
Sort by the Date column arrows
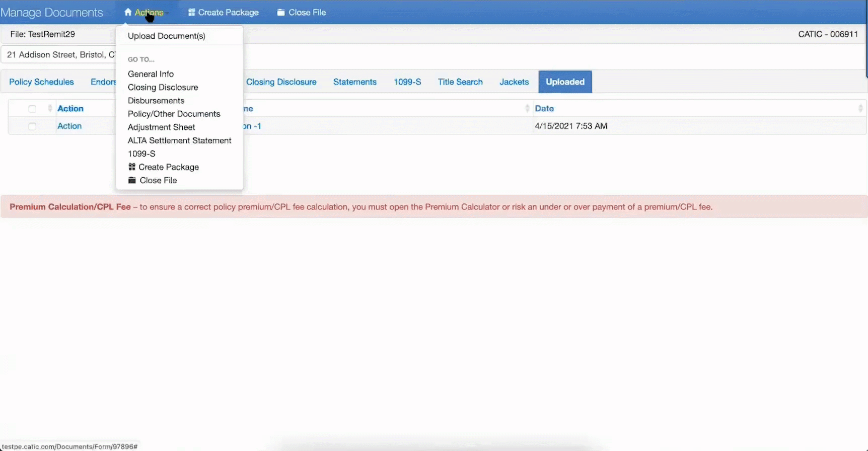point(860,108)
